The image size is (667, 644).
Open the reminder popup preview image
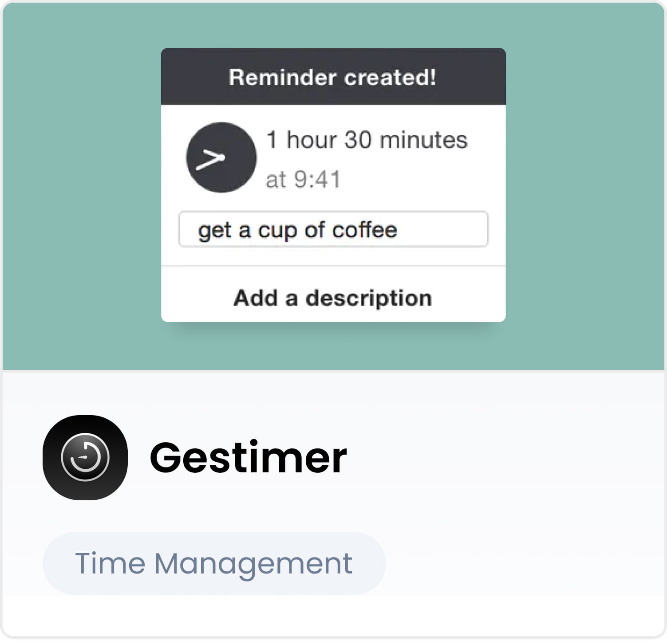coord(333,185)
